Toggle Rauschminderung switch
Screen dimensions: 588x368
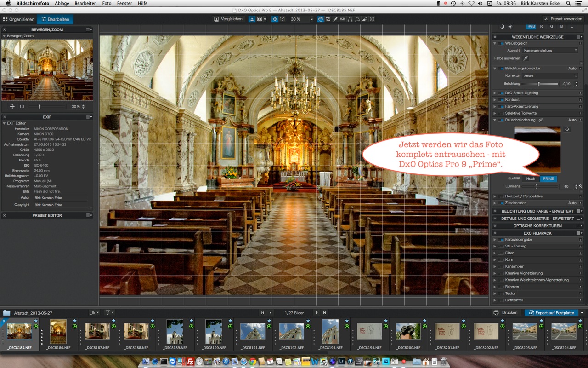point(500,120)
